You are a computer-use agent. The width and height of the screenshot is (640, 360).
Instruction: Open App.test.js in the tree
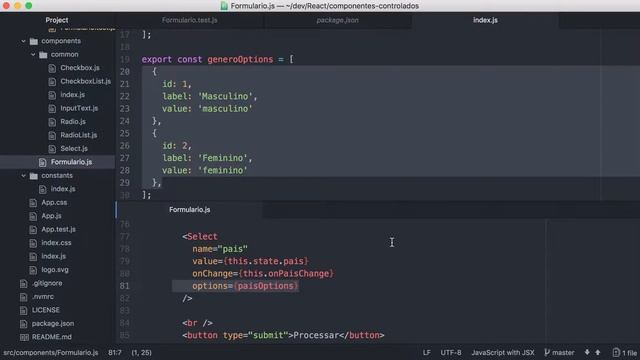58,229
